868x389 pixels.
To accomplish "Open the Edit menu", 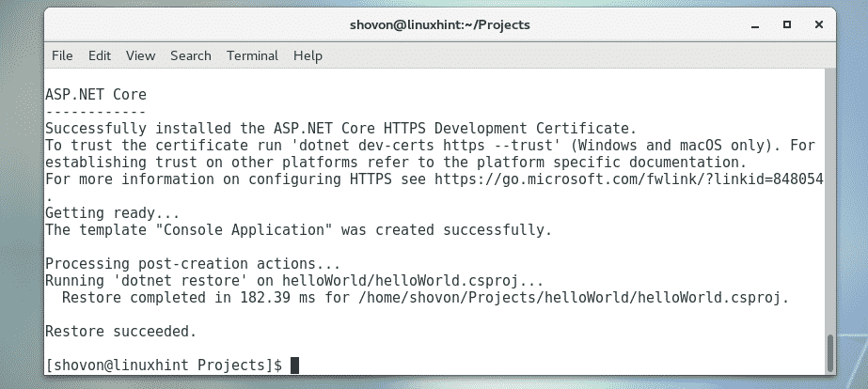I will pyautogui.click(x=100, y=55).
